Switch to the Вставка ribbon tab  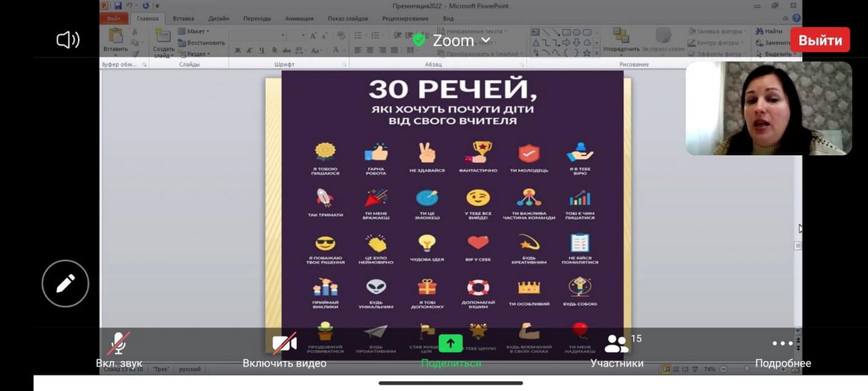[x=183, y=19]
